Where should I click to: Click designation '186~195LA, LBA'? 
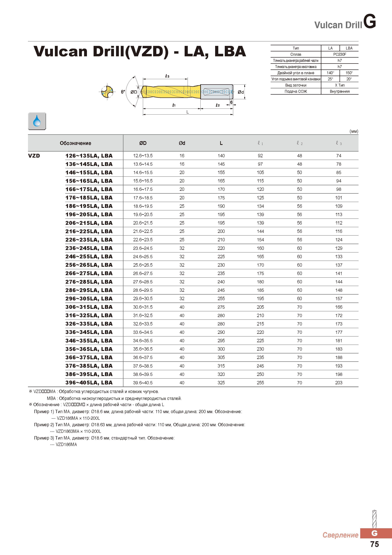coord(89,206)
